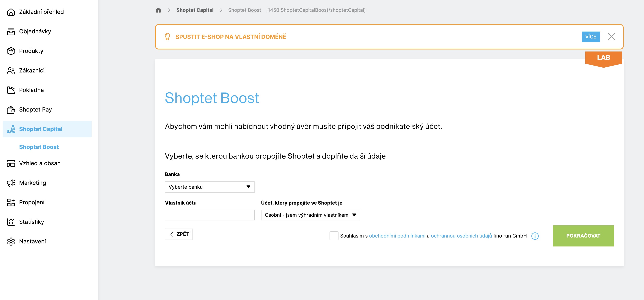644x300 pixels.
Task: Focus the Vlastník účtu input field
Action: coord(210,215)
